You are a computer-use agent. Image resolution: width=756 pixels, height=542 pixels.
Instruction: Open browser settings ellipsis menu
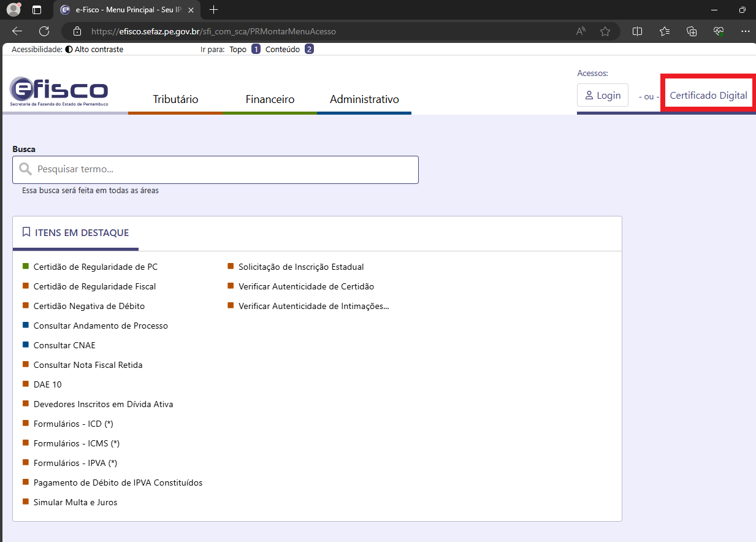[x=745, y=31]
